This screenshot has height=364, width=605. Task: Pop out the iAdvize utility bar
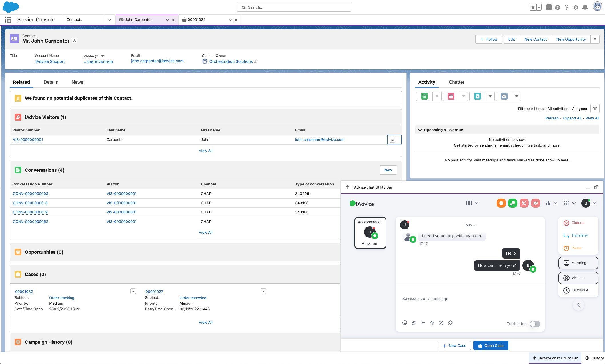point(596,187)
